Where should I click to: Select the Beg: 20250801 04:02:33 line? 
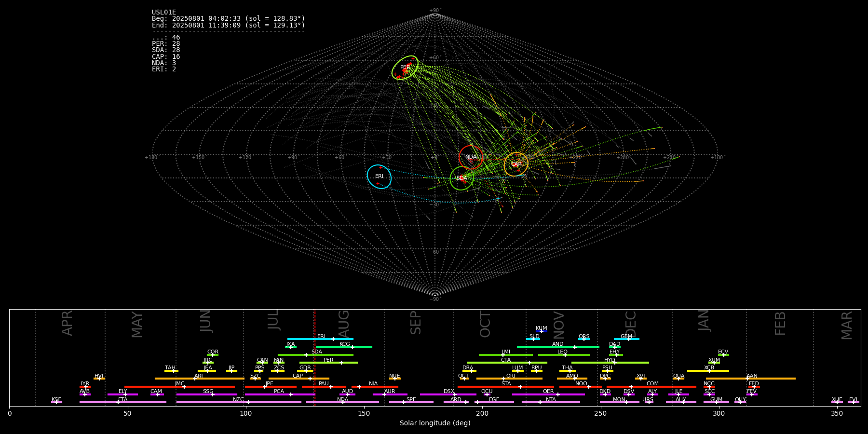coord(229,19)
